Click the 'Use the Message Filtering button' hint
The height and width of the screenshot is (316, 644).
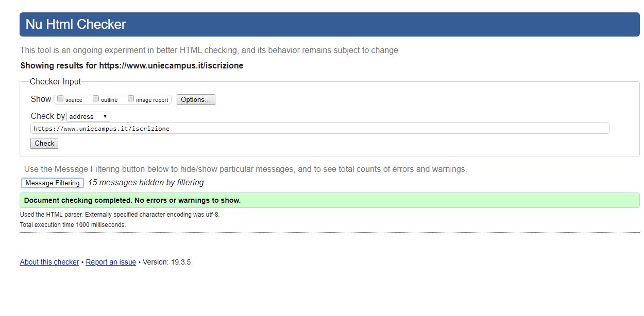coord(246,169)
